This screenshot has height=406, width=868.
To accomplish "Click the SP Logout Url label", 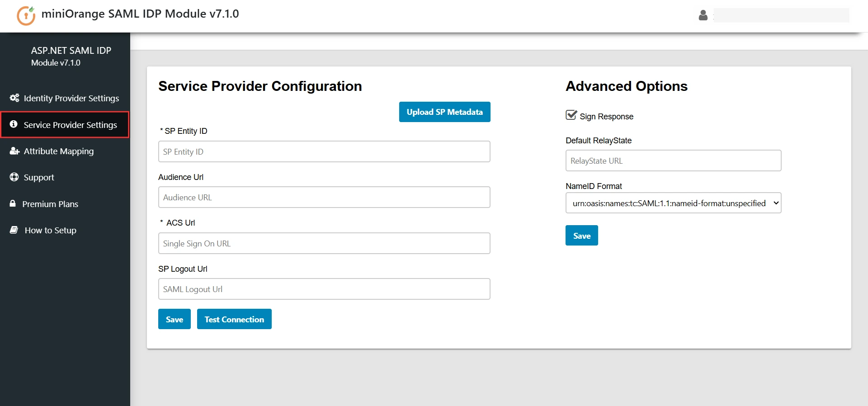I will point(183,269).
